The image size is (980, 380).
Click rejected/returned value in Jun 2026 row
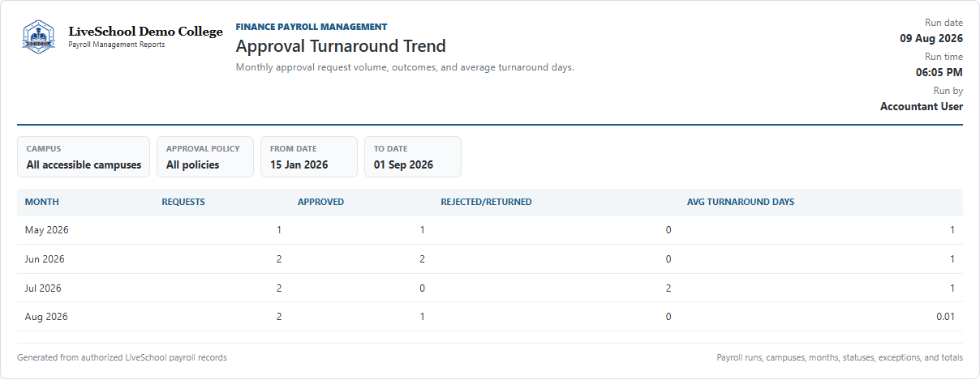[x=668, y=259]
